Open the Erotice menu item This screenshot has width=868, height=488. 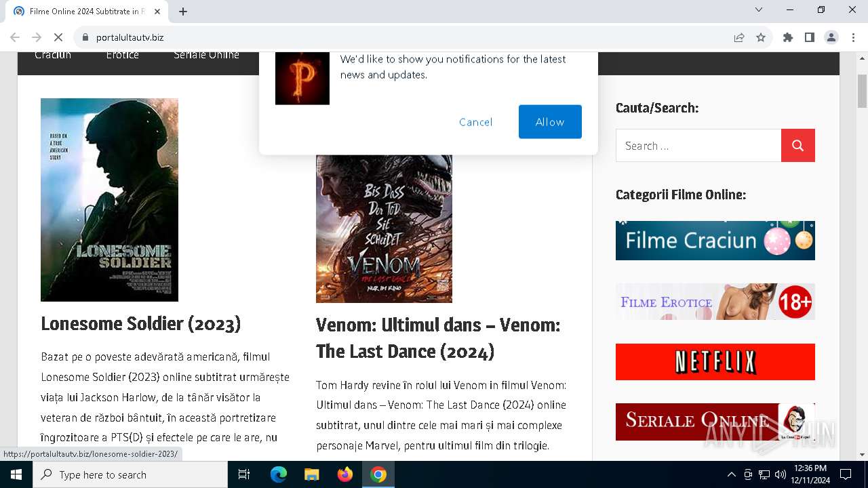123,55
